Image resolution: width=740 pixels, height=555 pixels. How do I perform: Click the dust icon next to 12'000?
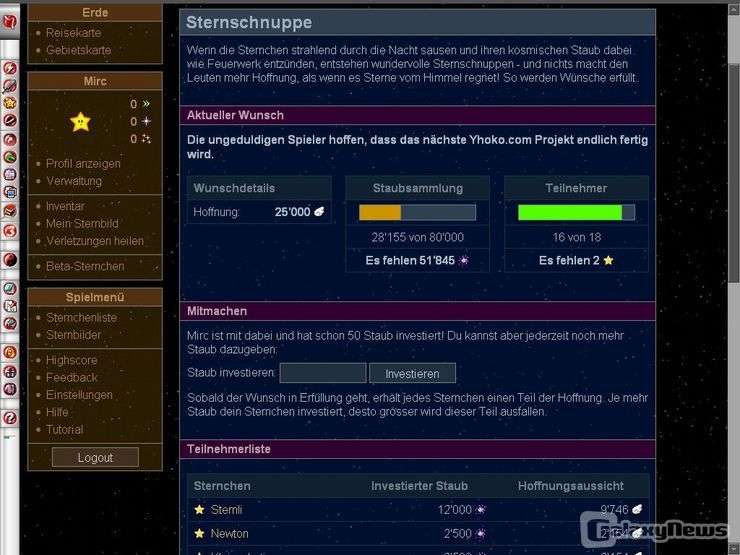(480, 510)
